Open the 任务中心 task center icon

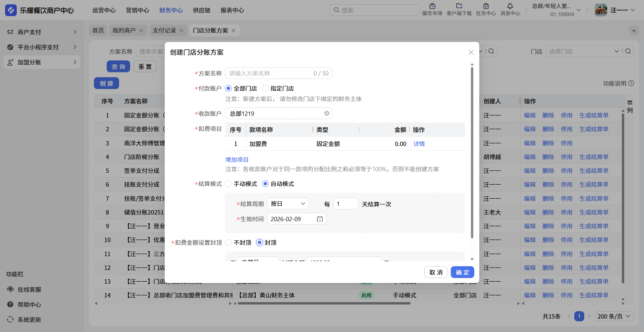[486, 6]
